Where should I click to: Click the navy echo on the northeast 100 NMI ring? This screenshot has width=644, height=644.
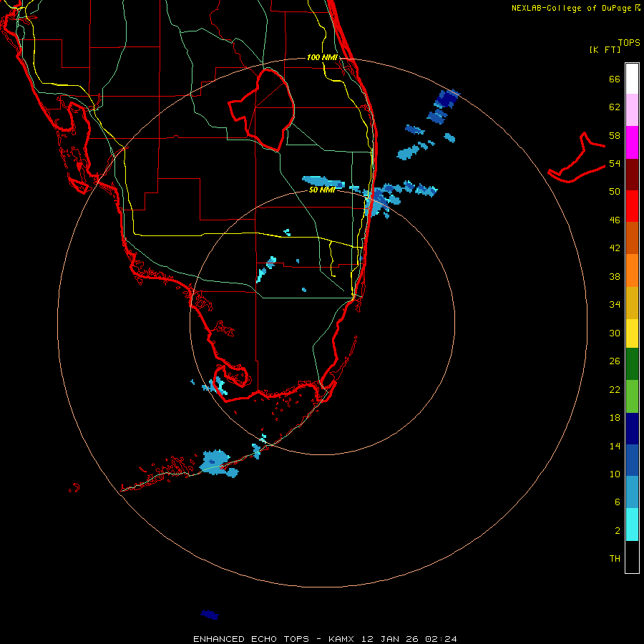(x=447, y=99)
